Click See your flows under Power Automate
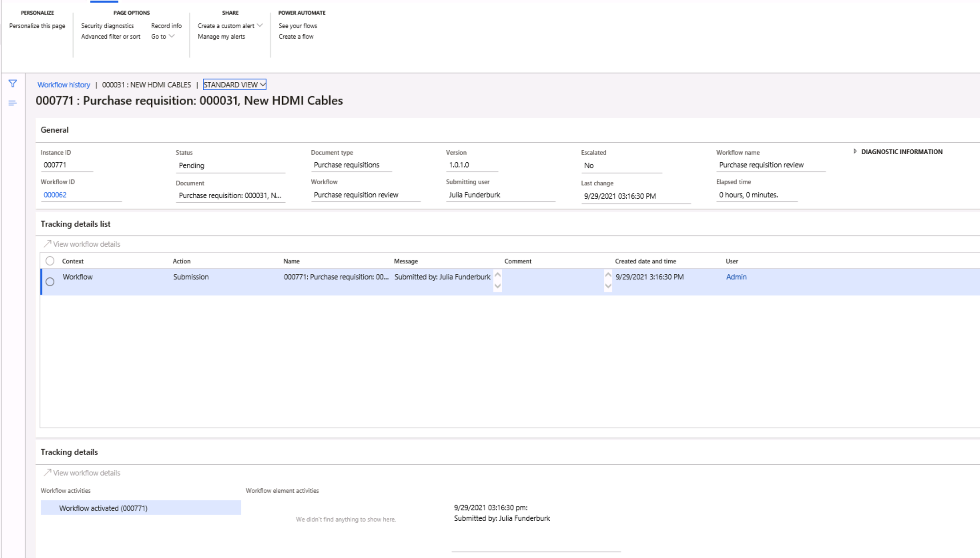980x558 pixels. [x=297, y=26]
